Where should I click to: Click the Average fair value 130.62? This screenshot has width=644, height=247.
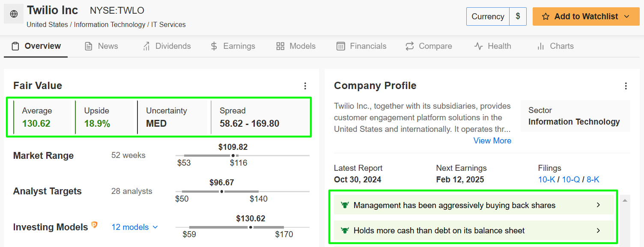(x=36, y=124)
